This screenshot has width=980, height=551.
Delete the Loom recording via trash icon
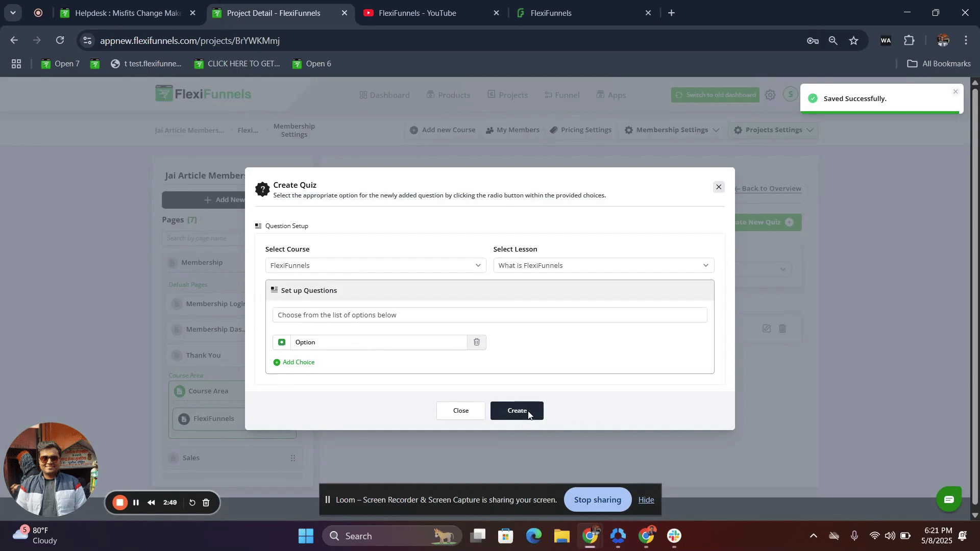206,503
